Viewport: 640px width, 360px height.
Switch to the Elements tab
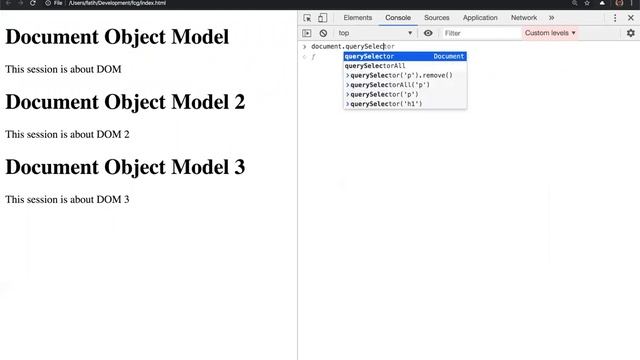(358, 18)
